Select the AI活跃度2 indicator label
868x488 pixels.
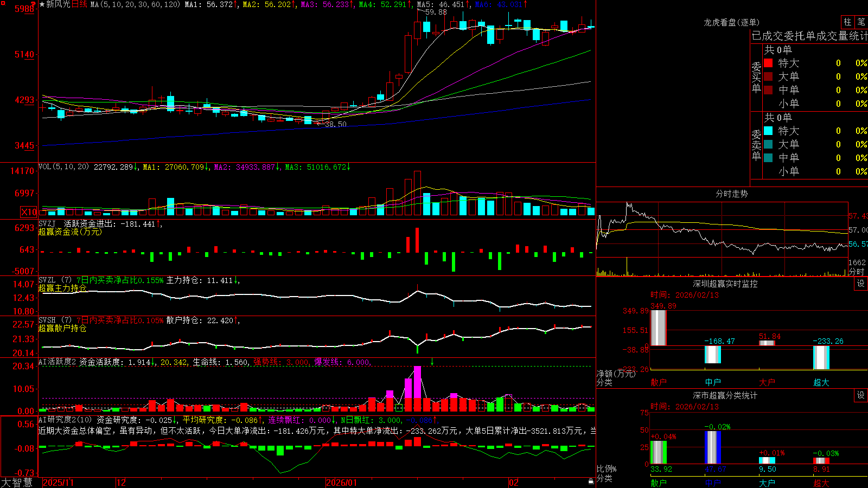58,362
